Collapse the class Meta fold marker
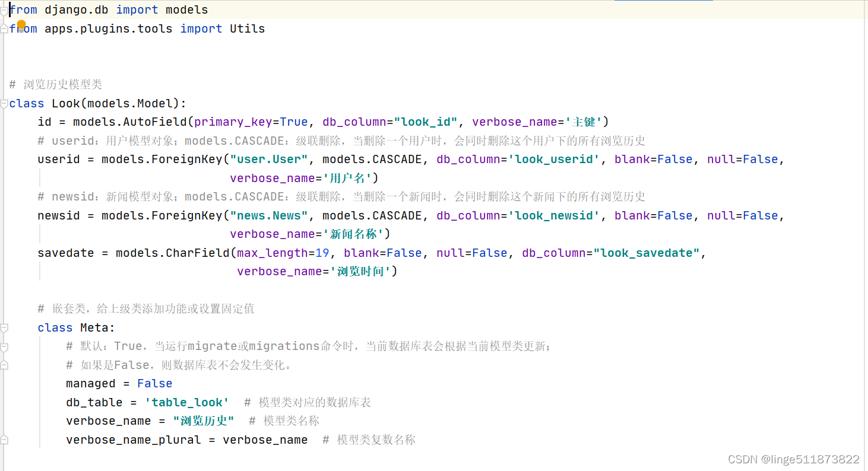868x471 pixels. [x=5, y=327]
